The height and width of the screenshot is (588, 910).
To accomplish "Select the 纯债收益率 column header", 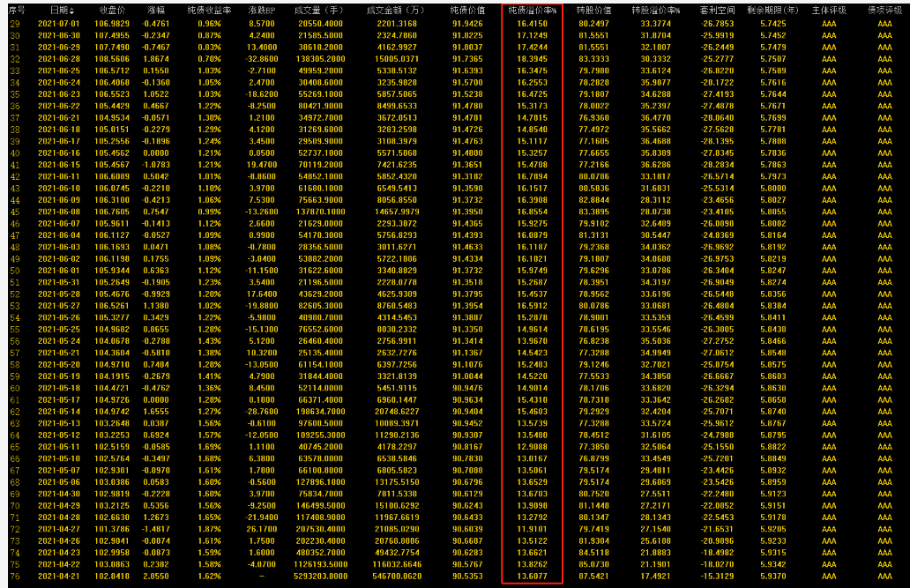I will click(x=209, y=10).
